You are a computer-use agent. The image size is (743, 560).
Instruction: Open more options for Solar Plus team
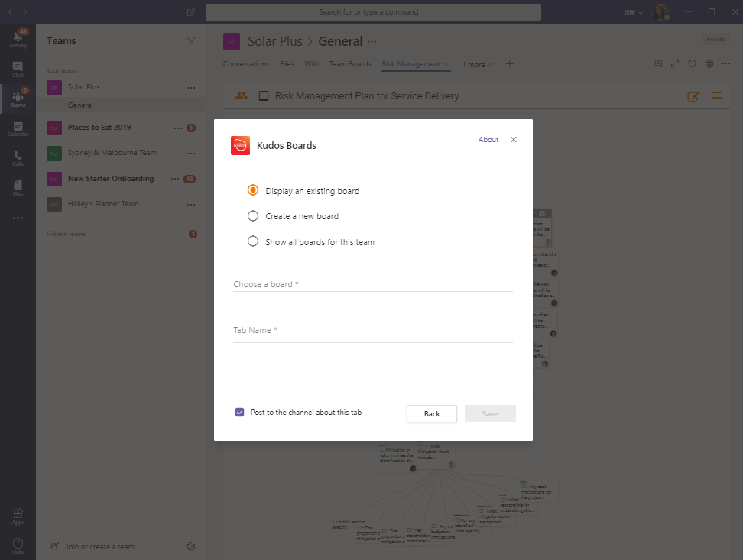[x=191, y=88]
